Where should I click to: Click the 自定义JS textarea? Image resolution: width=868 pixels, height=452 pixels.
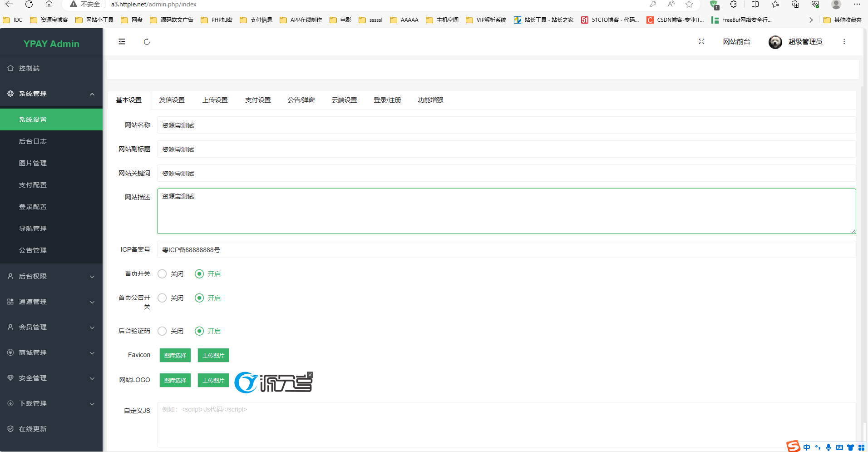pyautogui.click(x=506, y=425)
